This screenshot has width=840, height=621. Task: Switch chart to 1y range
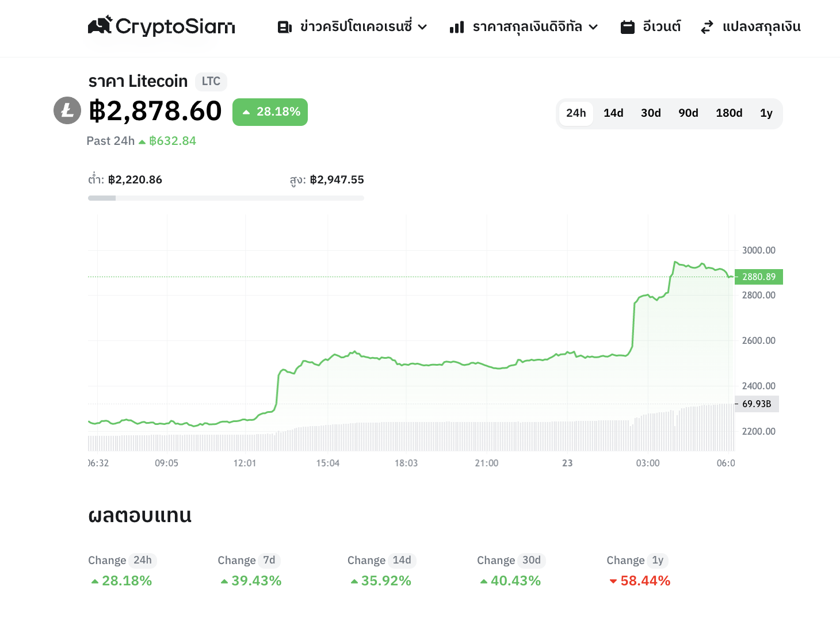(766, 113)
